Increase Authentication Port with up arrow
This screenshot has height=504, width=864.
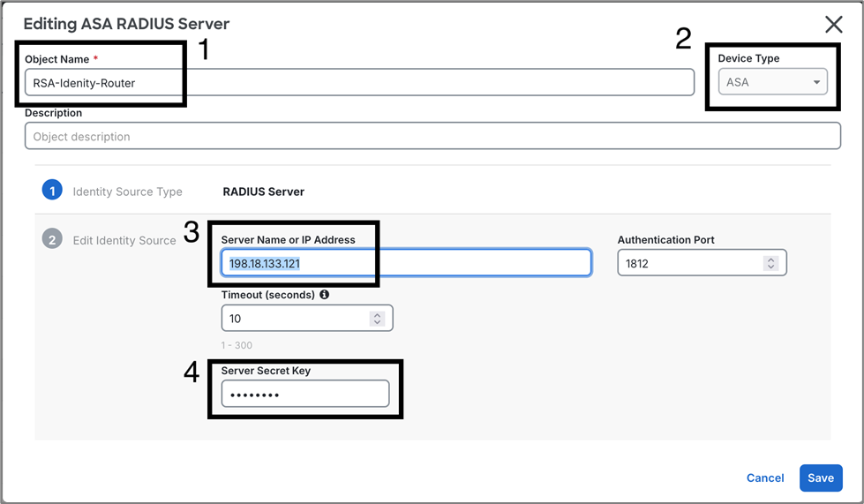click(x=770, y=260)
